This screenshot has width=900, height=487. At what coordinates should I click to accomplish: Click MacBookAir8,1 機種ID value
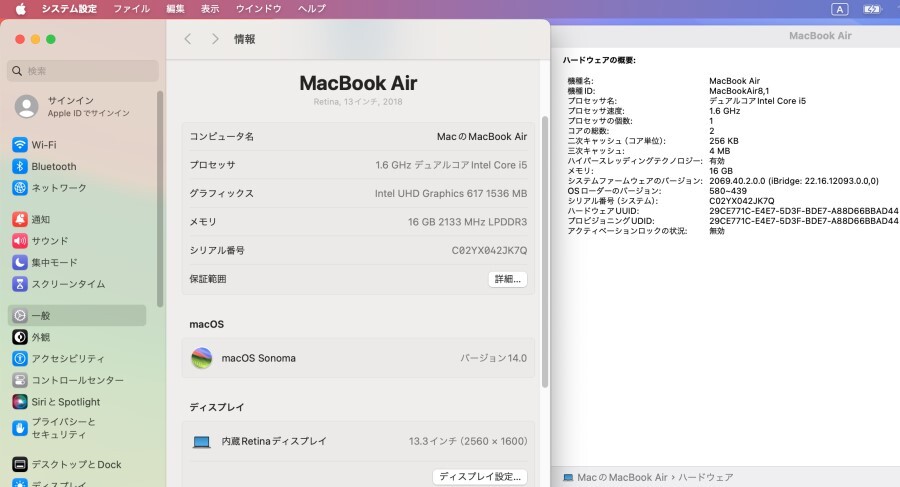[739, 91]
